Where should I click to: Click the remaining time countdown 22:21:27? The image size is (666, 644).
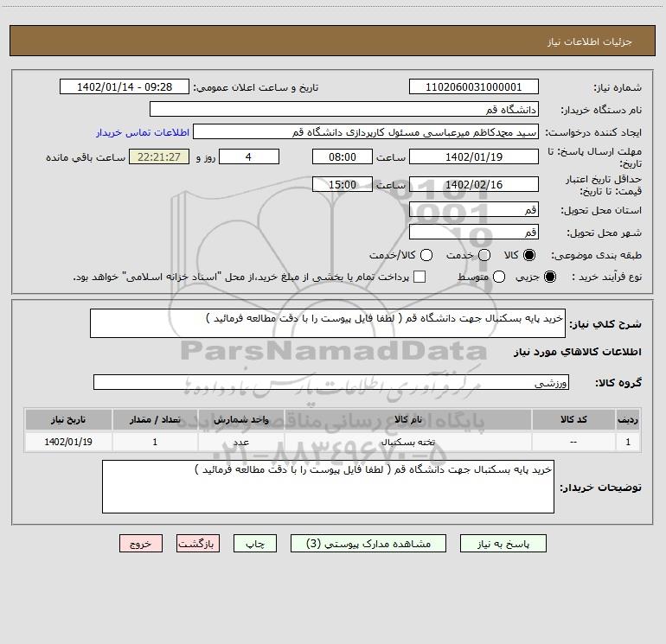coord(159,156)
